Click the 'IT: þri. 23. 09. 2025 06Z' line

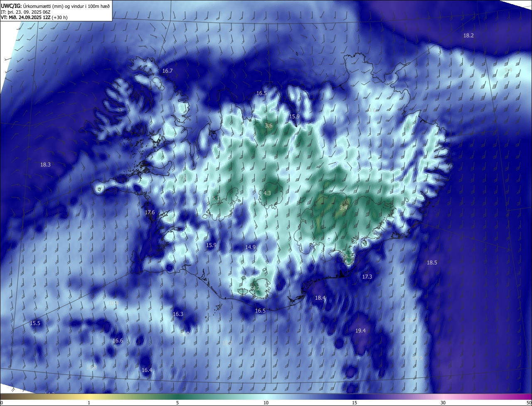pyautogui.click(x=26, y=12)
